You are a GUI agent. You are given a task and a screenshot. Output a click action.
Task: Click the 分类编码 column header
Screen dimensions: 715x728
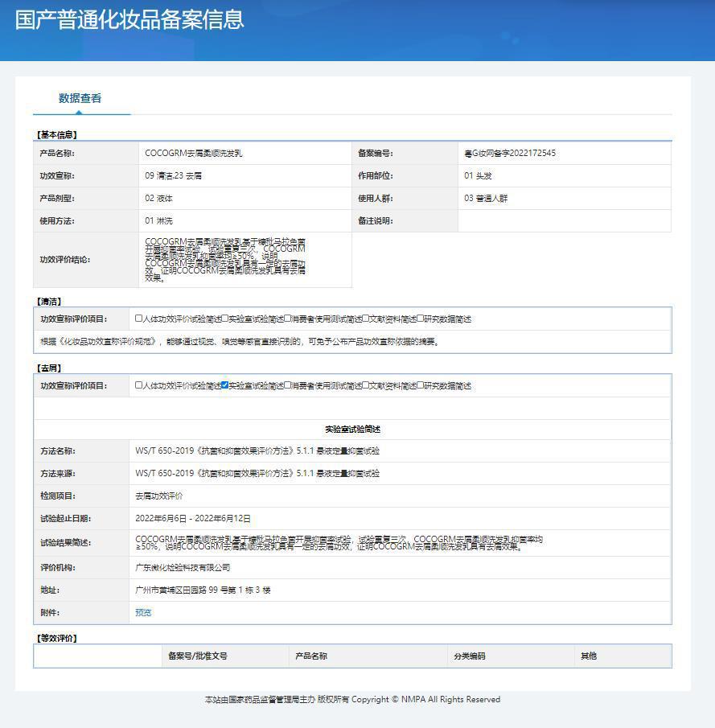pos(469,656)
